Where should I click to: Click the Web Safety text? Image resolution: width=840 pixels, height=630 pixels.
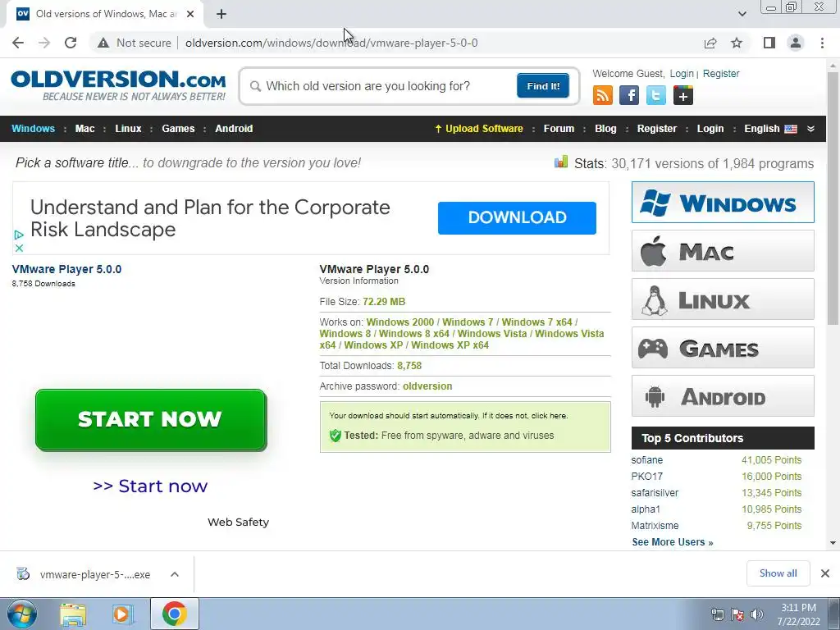pyautogui.click(x=239, y=522)
